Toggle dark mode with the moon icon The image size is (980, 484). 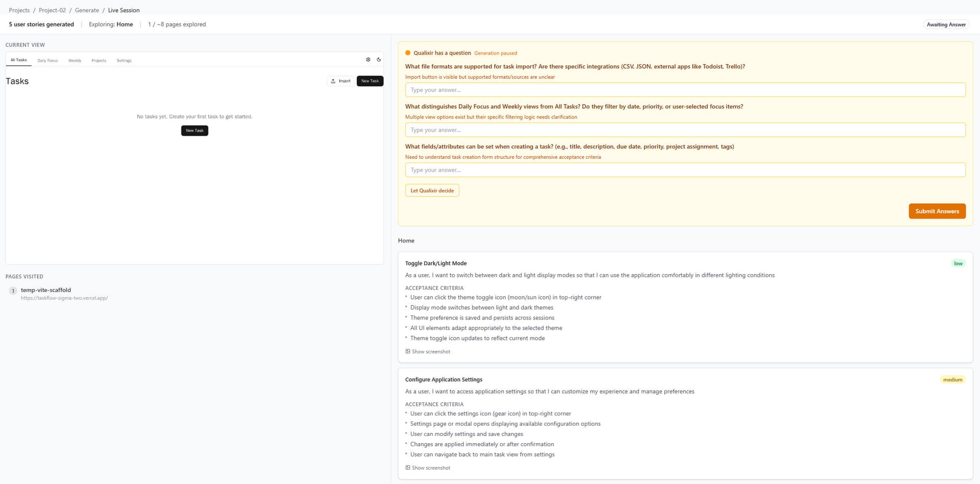379,60
